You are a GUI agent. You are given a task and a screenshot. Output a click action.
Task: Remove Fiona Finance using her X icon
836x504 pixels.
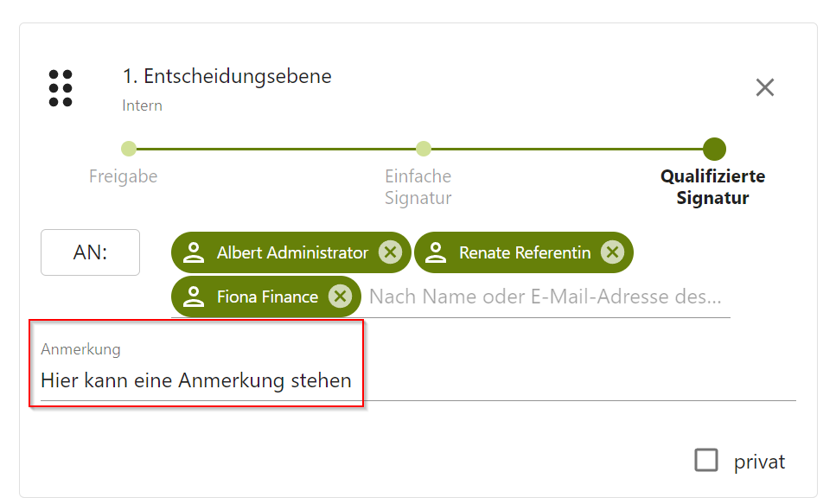coord(341,296)
